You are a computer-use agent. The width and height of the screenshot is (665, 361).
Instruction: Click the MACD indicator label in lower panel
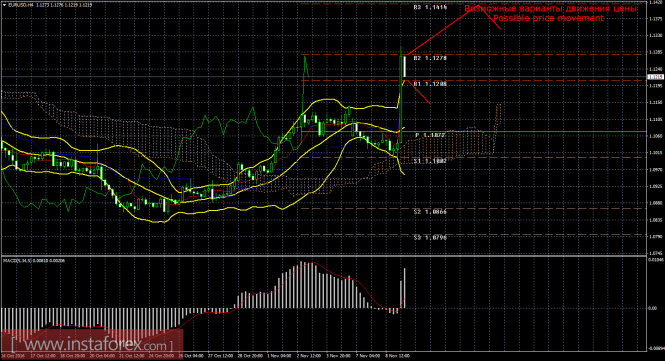pos(34,260)
